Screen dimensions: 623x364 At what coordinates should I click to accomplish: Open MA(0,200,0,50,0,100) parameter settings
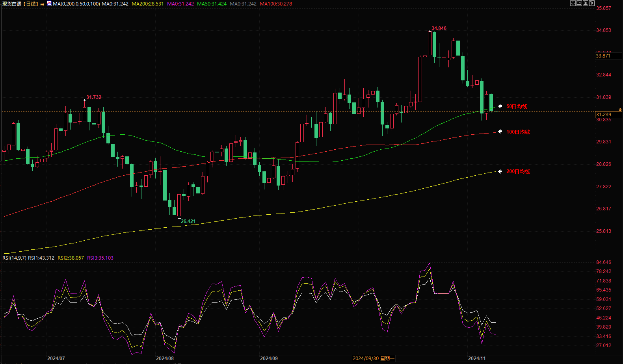(x=76, y=4)
